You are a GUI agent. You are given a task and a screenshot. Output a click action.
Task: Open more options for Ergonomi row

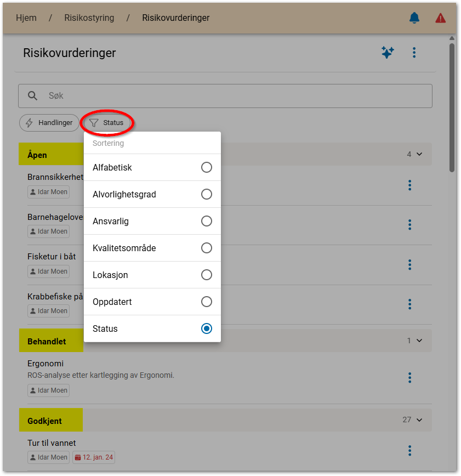[x=409, y=377]
